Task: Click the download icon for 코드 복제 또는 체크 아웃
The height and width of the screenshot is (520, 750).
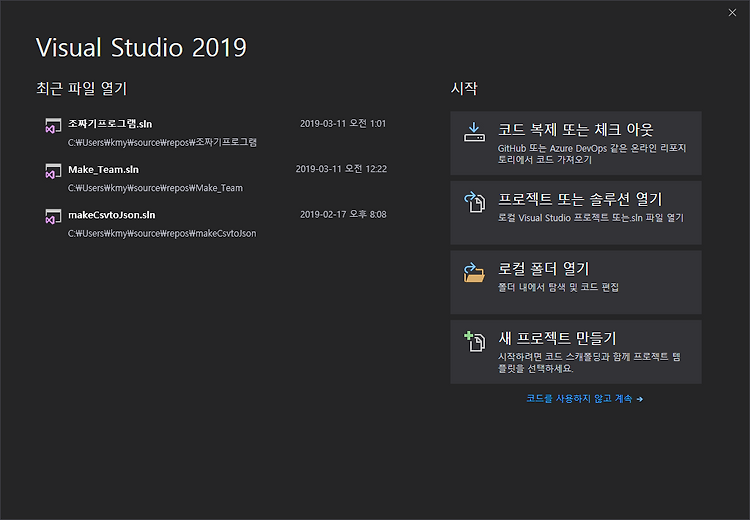Action: pyautogui.click(x=474, y=132)
